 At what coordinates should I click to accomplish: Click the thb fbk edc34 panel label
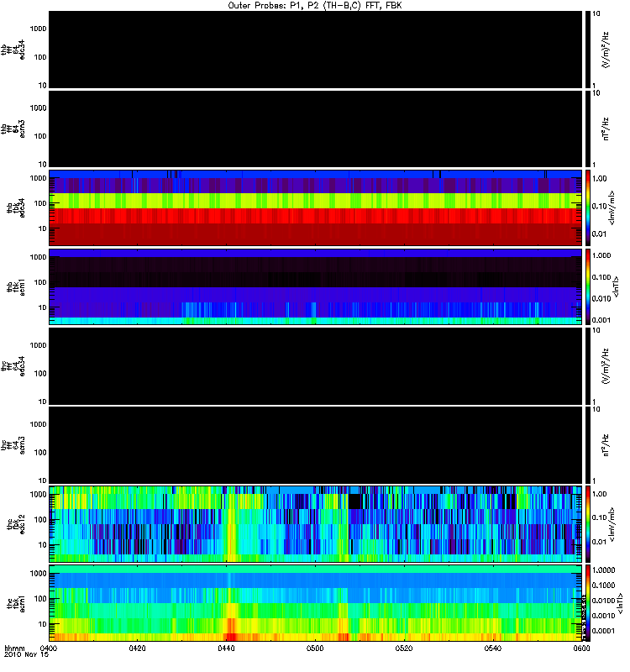(x=16, y=207)
